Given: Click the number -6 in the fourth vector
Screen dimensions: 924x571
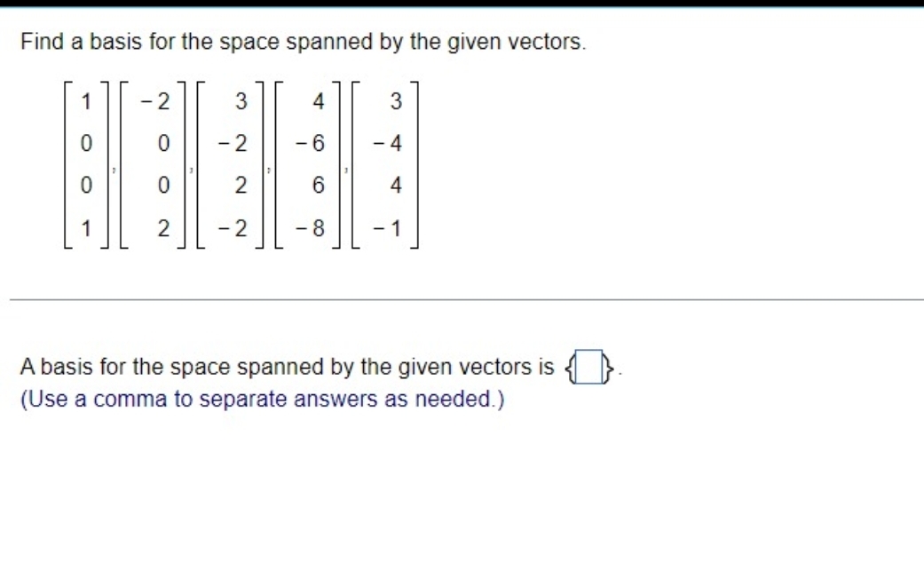Looking at the screenshot, I should (x=309, y=142).
